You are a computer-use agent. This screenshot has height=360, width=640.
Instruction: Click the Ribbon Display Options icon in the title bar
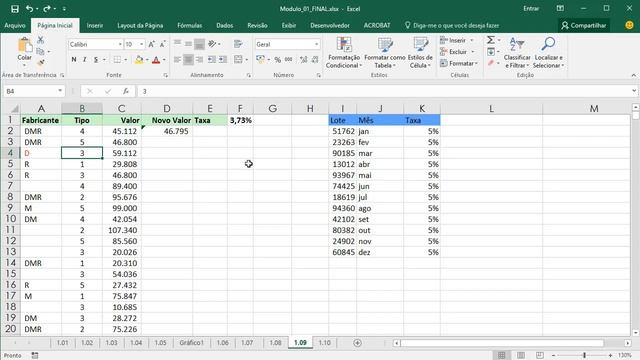(x=560, y=9)
